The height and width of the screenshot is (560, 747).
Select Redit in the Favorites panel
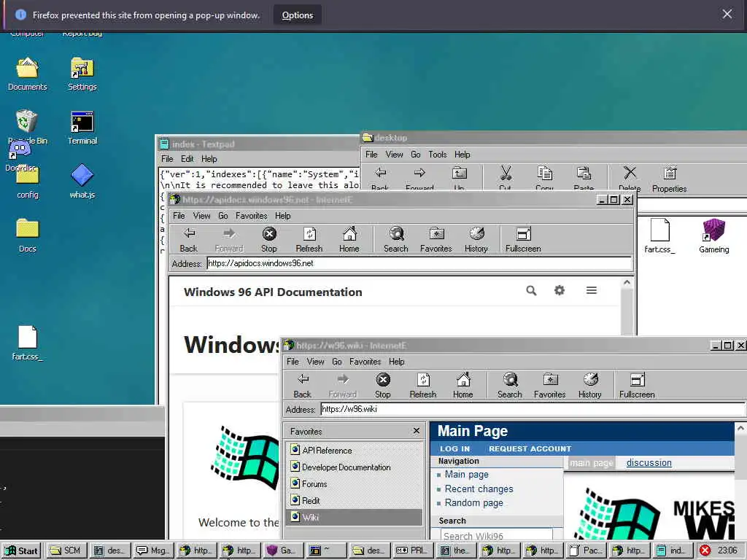355,500
